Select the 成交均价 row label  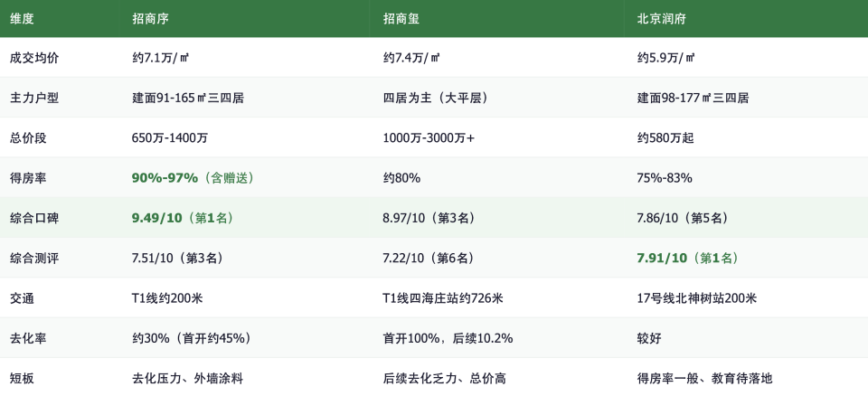34,58
